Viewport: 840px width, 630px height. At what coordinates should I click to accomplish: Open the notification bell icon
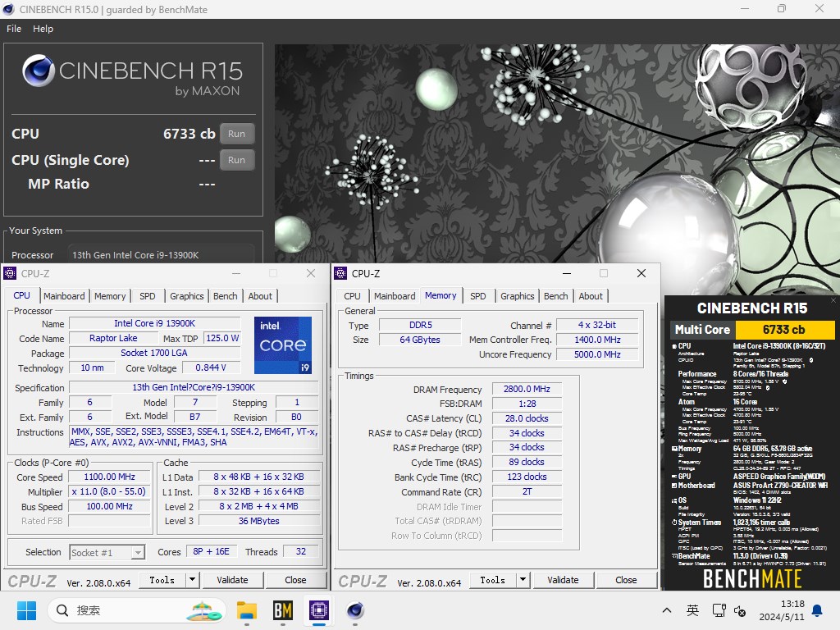pyautogui.click(x=818, y=610)
